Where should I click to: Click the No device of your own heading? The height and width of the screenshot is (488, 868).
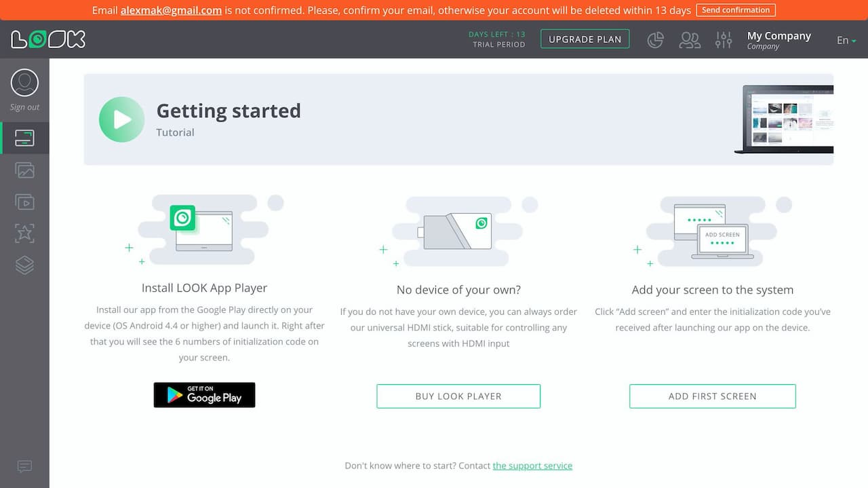coord(458,290)
